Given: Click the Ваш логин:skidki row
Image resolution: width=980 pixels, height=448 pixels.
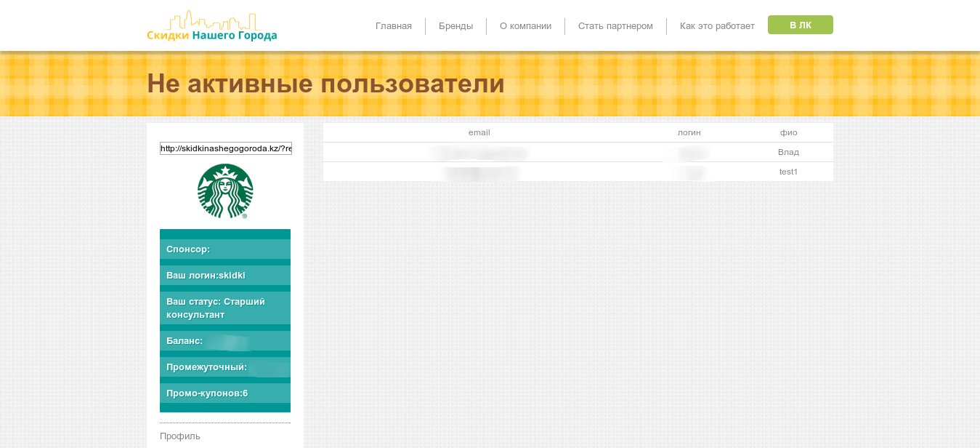Looking at the screenshot, I should [x=225, y=275].
